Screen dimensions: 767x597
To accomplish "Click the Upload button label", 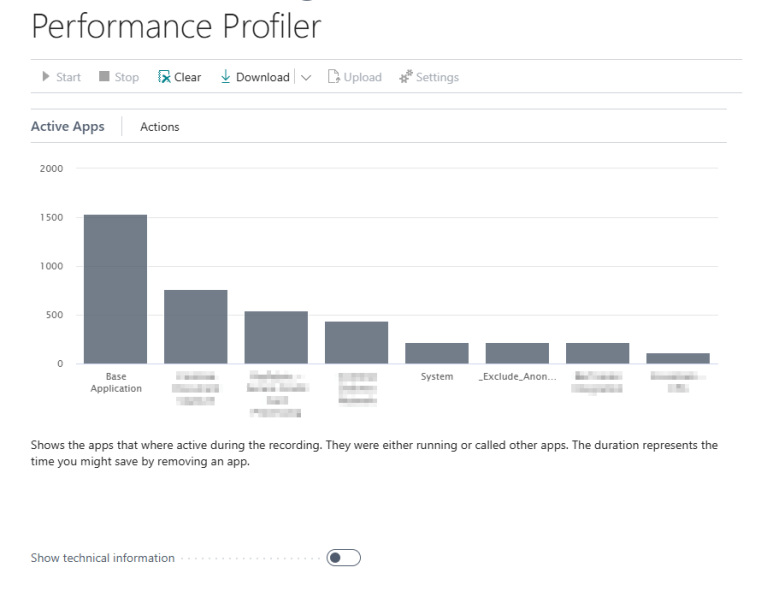I will [362, 77].
